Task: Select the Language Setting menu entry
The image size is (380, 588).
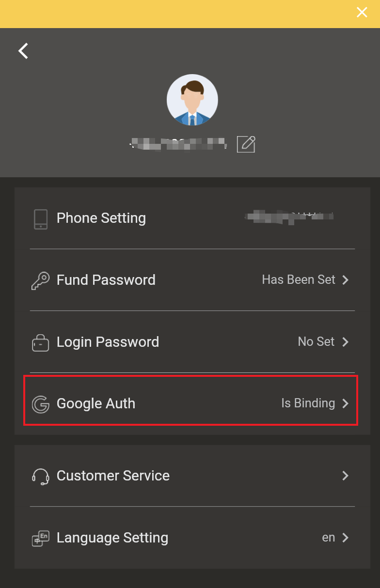Action: click(192, 538)
